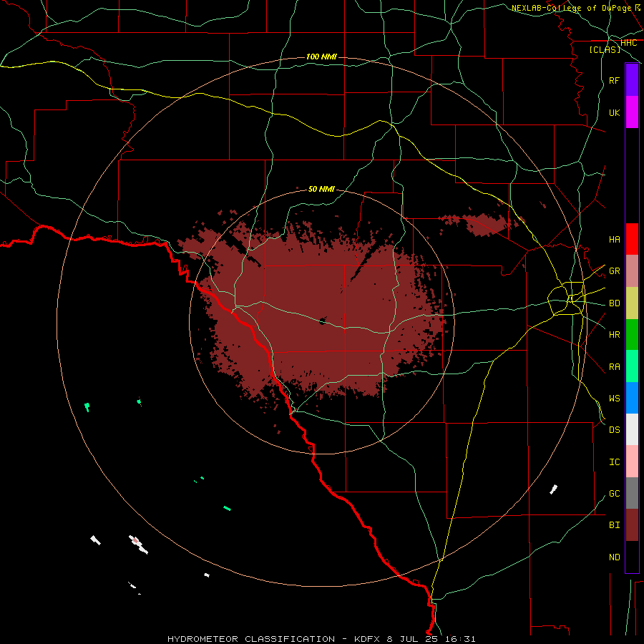Image resolution: width=644 pixels, height=644 pixels.
Task: Click the green HR legend swatch
Action: coord(632,334)
